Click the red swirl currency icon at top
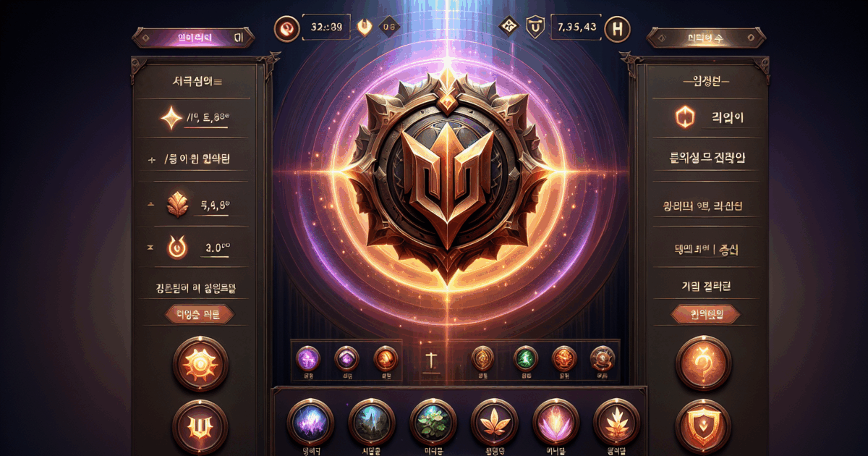The height and width of the screenshot is (456, 868). pos(286,28)
